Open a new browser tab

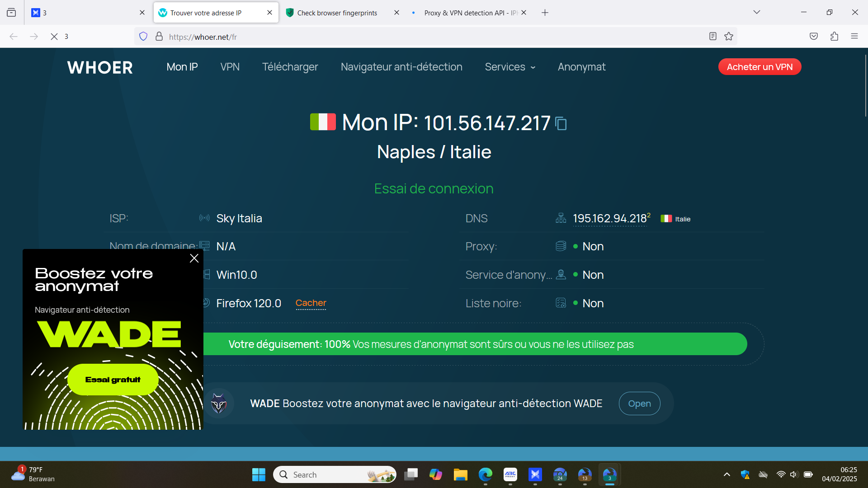[x=545, y=13]
